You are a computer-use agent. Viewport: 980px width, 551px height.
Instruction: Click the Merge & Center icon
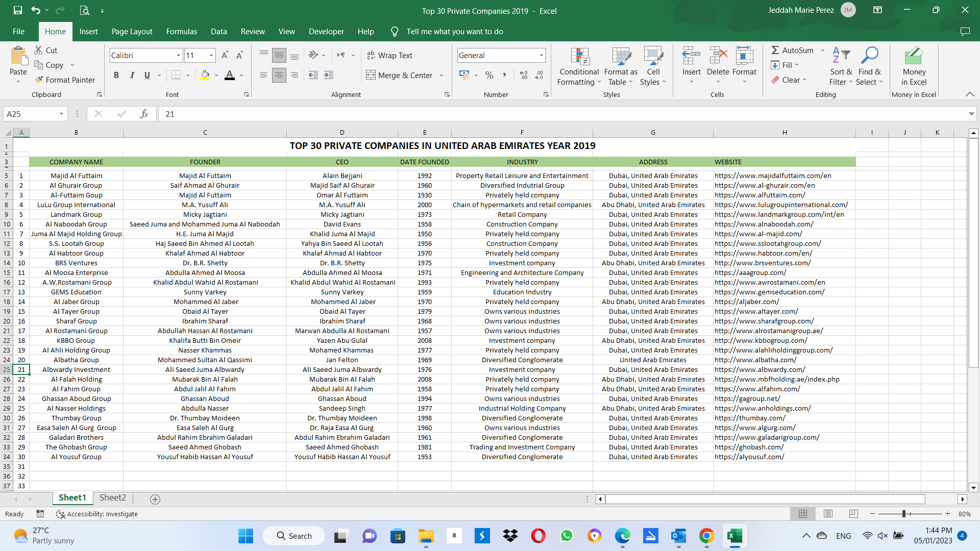tap(371, 76)
